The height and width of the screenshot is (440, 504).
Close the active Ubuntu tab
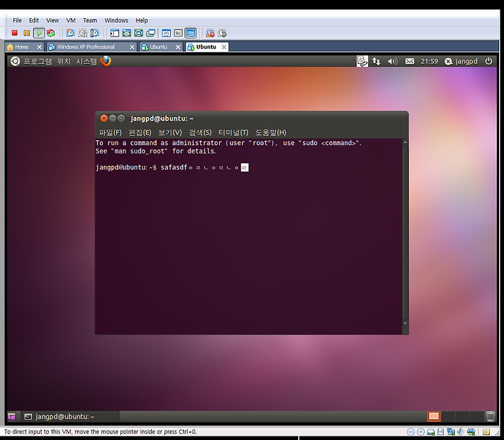(x=224, y=47)
